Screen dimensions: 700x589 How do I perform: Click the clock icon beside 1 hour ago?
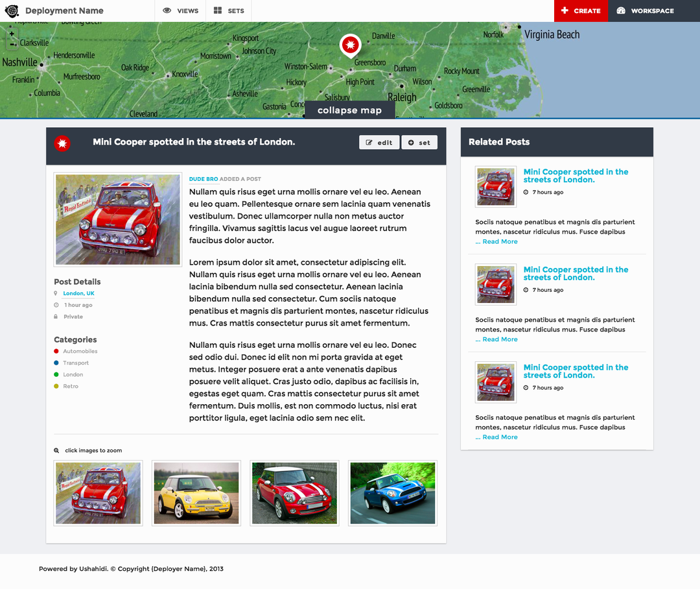coord(56,305)
